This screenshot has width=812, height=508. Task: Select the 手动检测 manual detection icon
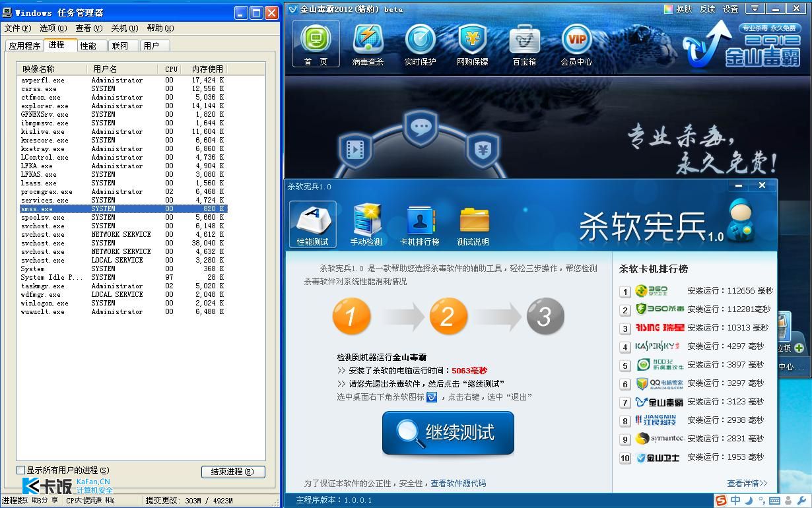[366, 225]
